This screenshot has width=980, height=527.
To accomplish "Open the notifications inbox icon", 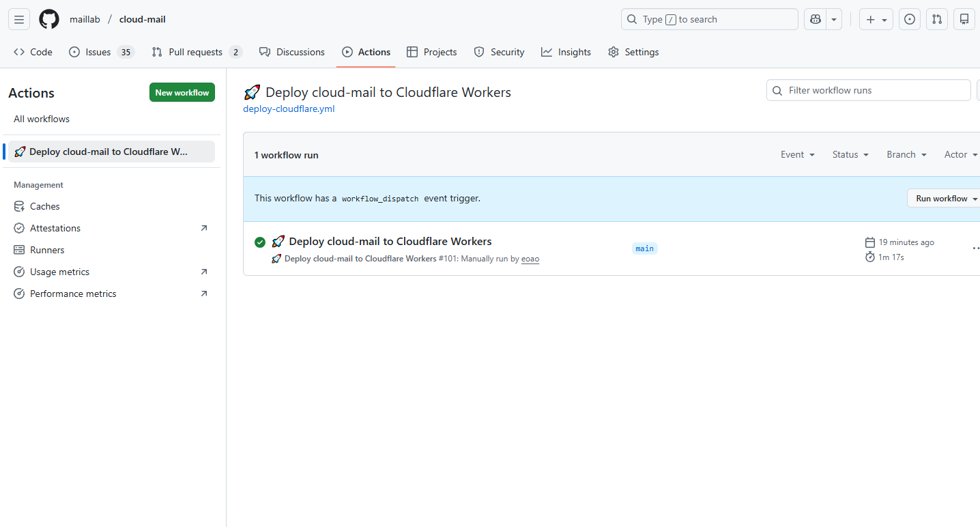I will (964, 20).
